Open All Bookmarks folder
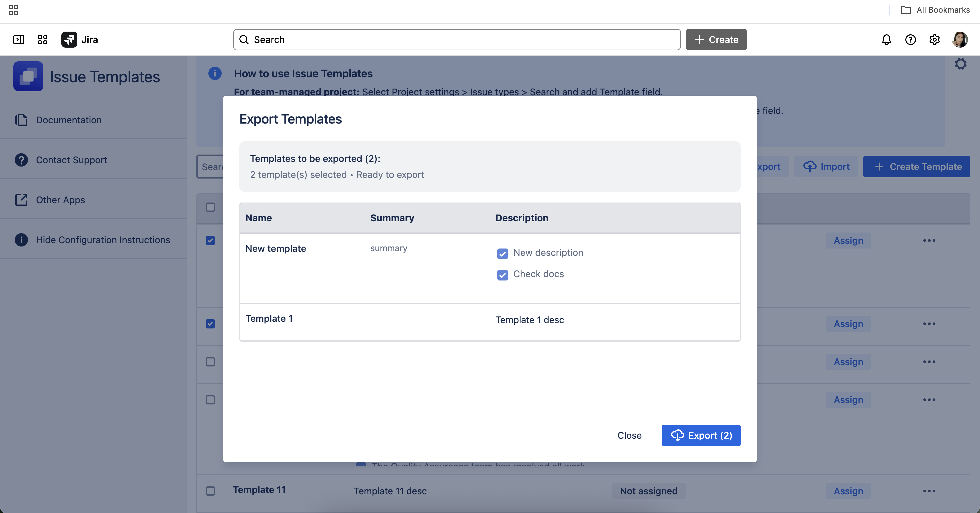 [x=935, y=10]
